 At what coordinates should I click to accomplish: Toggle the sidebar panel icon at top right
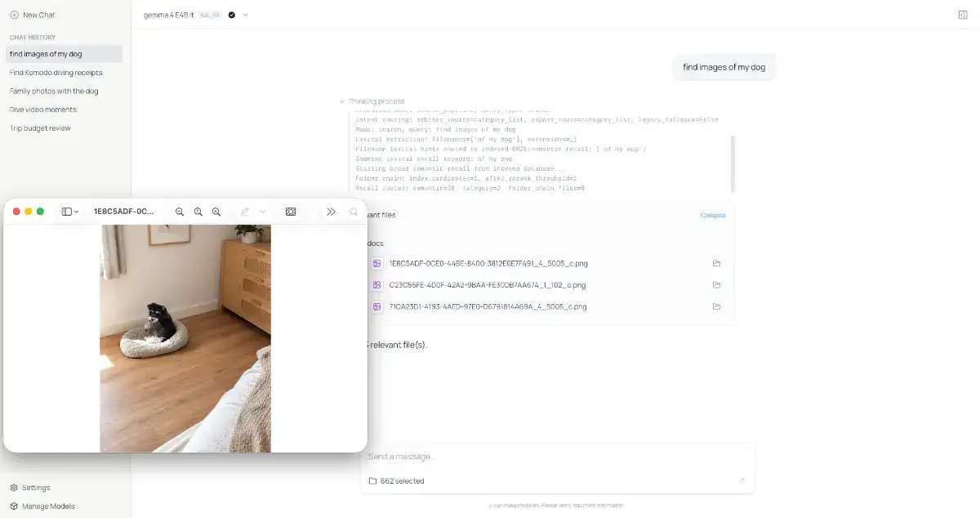(x=962, y=15)
